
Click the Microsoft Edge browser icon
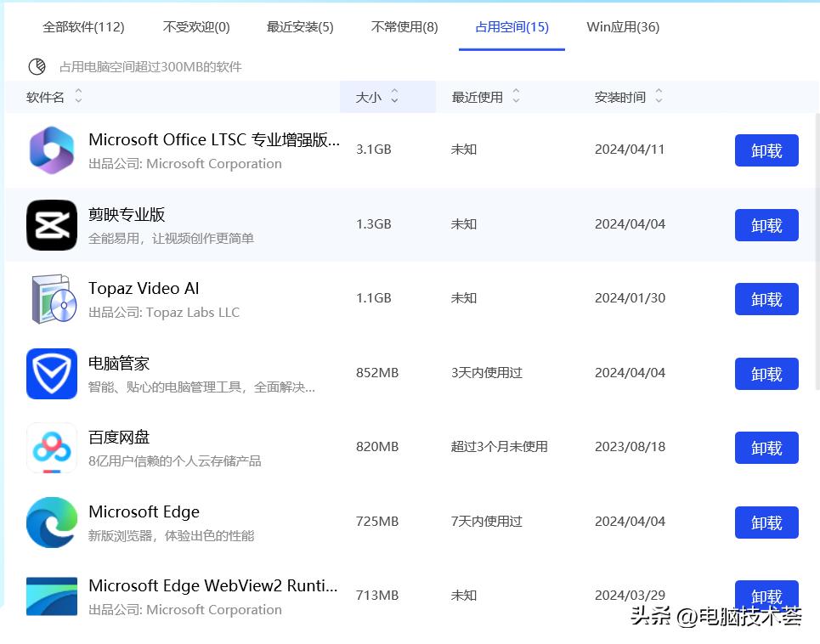52,523
